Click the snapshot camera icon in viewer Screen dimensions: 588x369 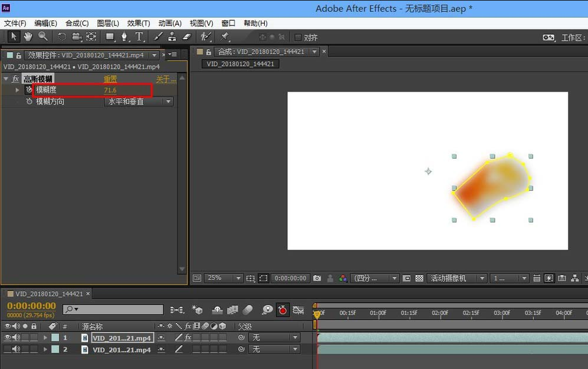coord(317,278)
